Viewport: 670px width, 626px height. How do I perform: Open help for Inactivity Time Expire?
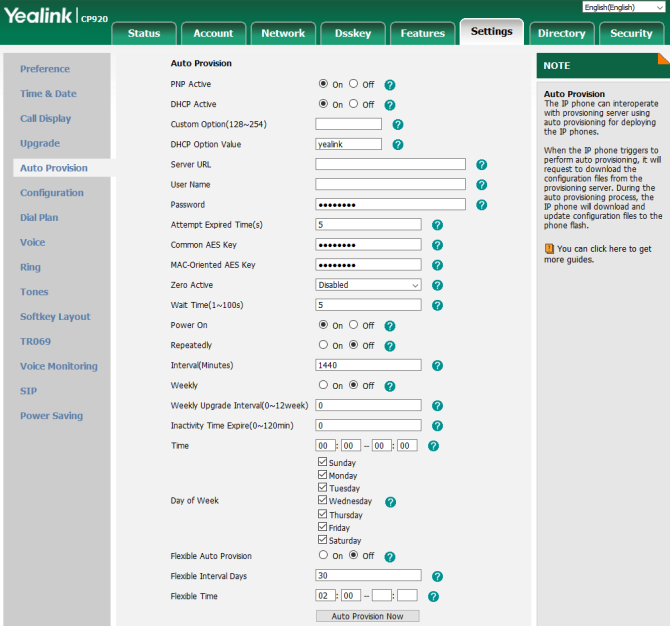(437, 426)
